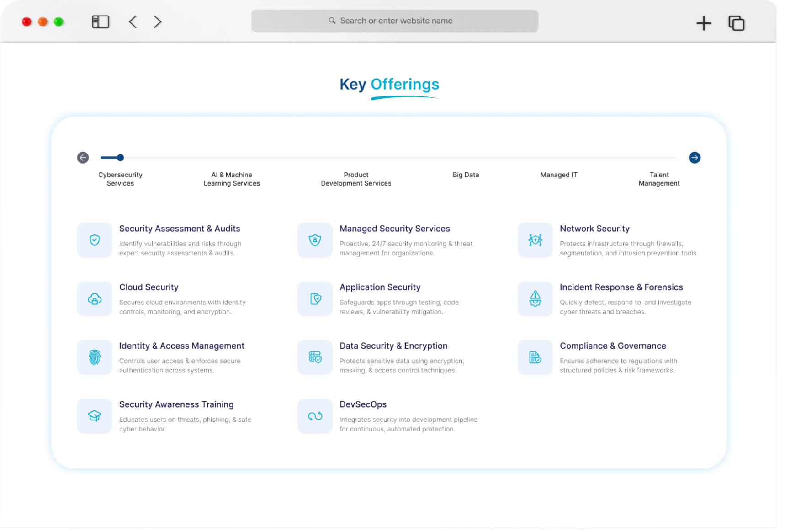Click the Cloud Security cloud lock icon
The image size is (785, 532).
tap(94, 298)
